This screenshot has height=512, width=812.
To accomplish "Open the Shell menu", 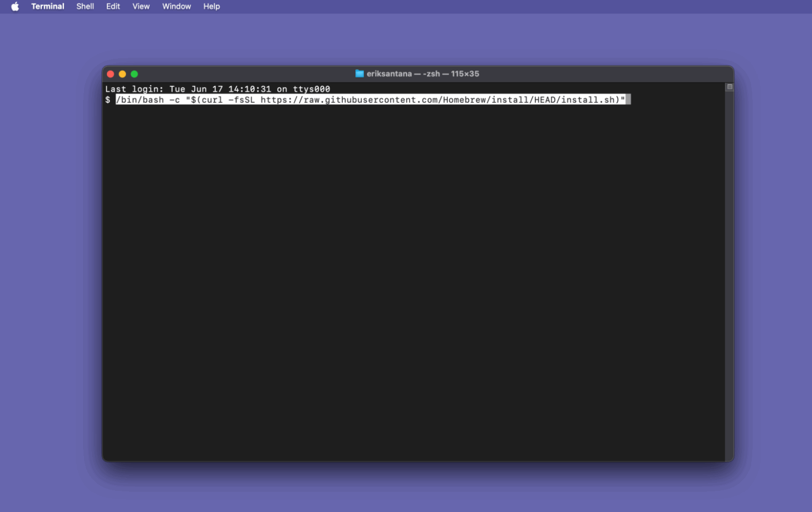I will (x=85, y=6).
